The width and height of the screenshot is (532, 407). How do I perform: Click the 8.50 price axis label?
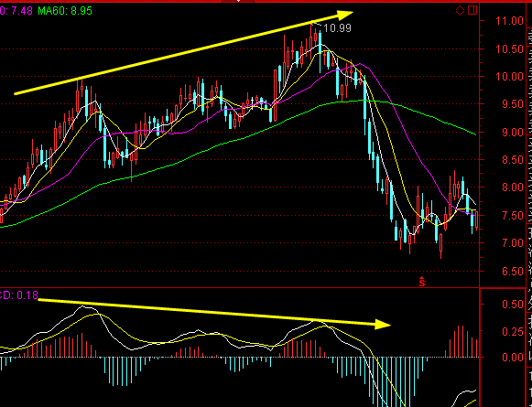point(512,160)
